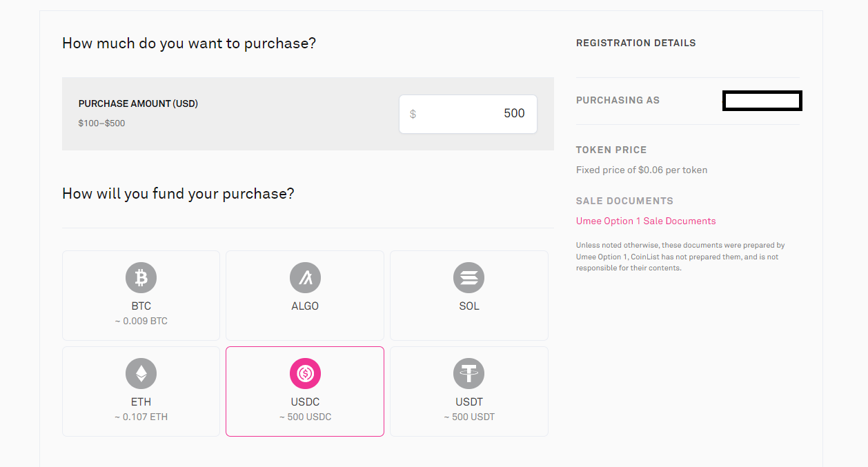Image resolution: width=868 pixels, height=467 pixels.
Task: Select the Ethereum diamond icon
Action: click(141, 374)
